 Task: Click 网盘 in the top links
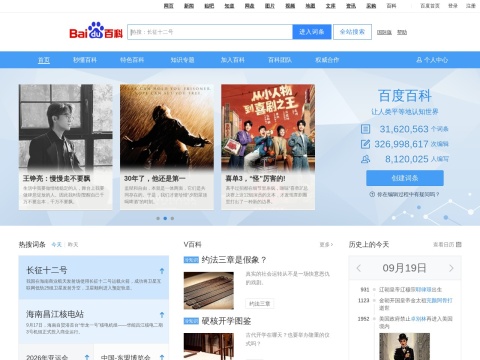[250, 6]
